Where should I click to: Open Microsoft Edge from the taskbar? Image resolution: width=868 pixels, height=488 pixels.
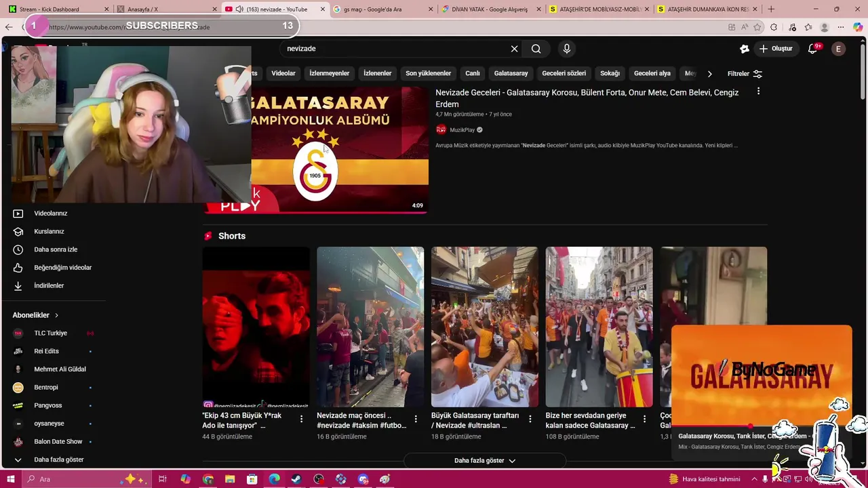click(274, 479)
